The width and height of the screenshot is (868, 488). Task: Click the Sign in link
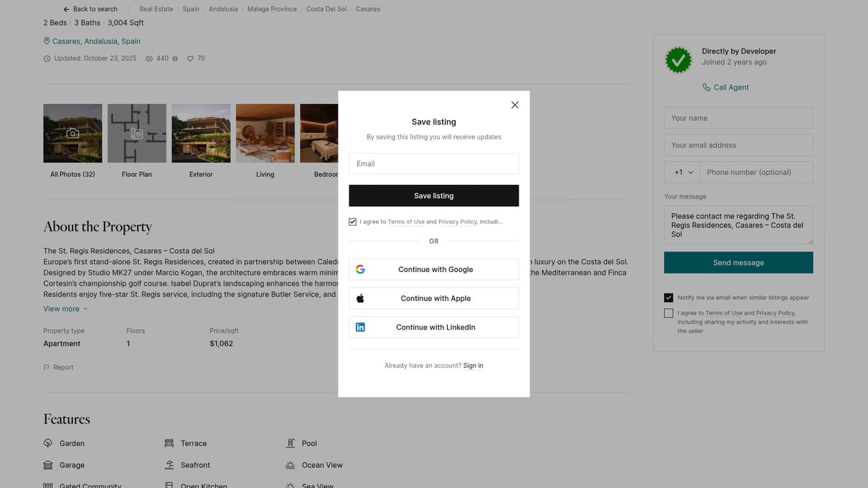coord(473,366)
